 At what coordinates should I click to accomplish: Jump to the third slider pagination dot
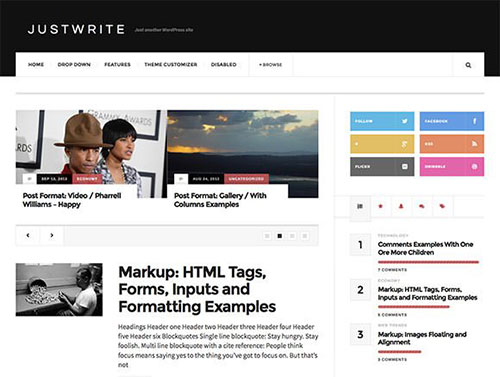292,236
